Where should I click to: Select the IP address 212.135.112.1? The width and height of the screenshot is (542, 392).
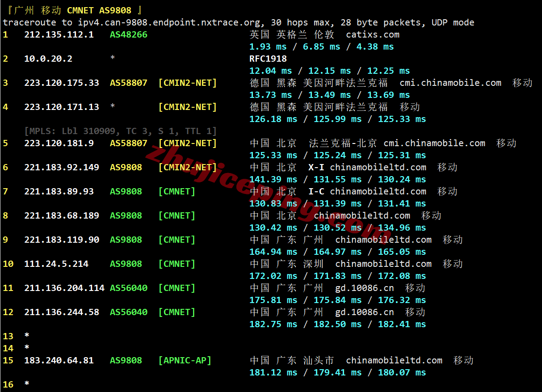59,34
